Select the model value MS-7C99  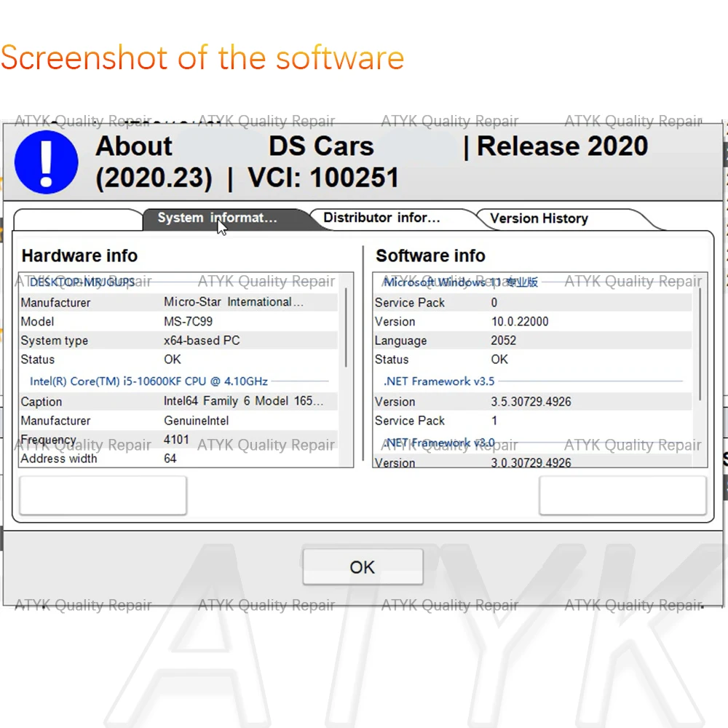pyautogui.click(x=188, y=321)
